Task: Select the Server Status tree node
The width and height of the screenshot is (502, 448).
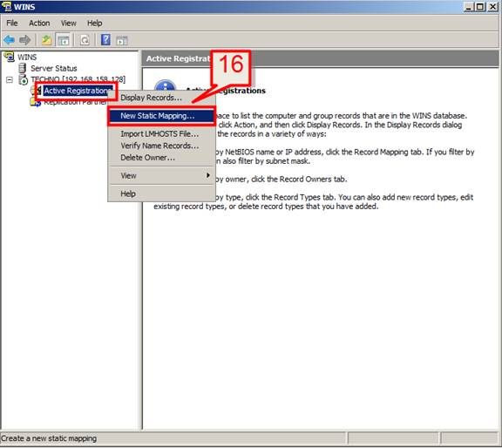Action: pos(54,68)
